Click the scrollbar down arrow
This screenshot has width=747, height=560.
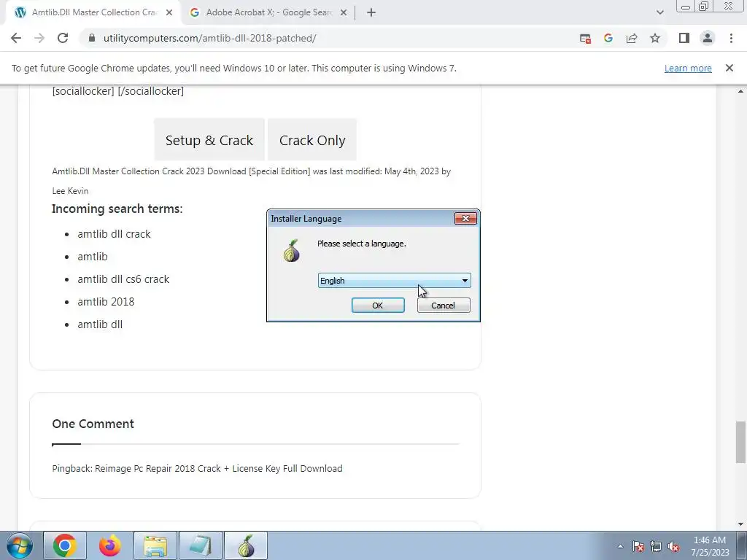(740, 525)
